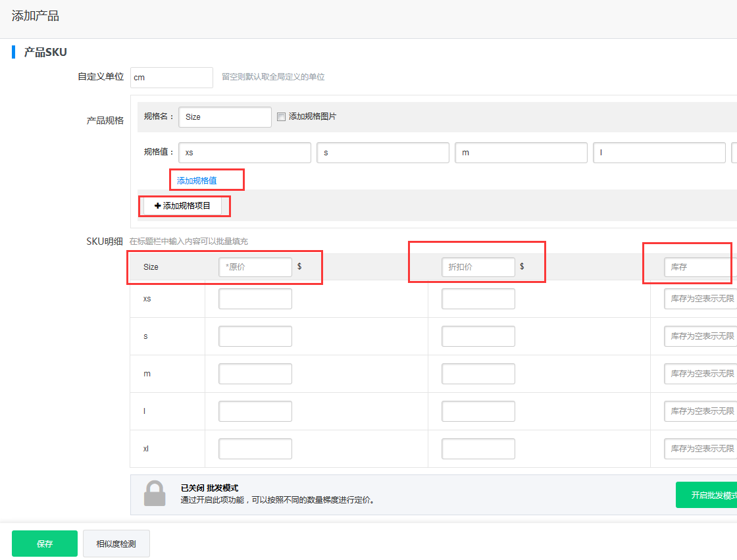Focus the 自定义单位 input containing cm

tap(172, 78)
